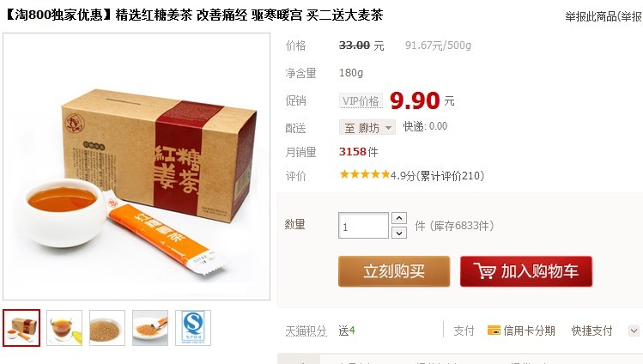Click the 快捷支付 payment option
Screen dimensions: 643x364
(x=591, y=331)
